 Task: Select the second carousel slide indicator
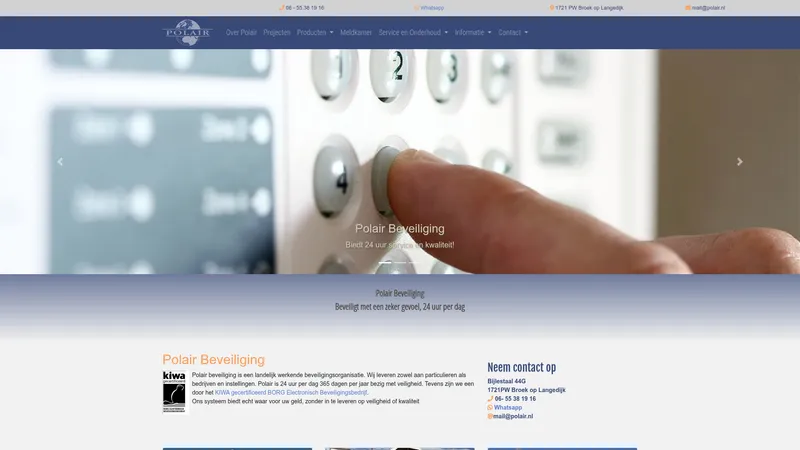click(x=400, y=262)
